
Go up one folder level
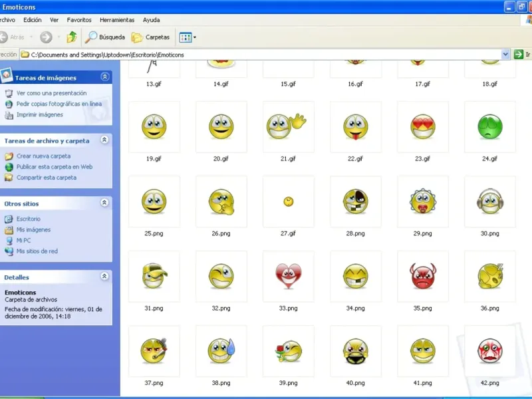72,37
